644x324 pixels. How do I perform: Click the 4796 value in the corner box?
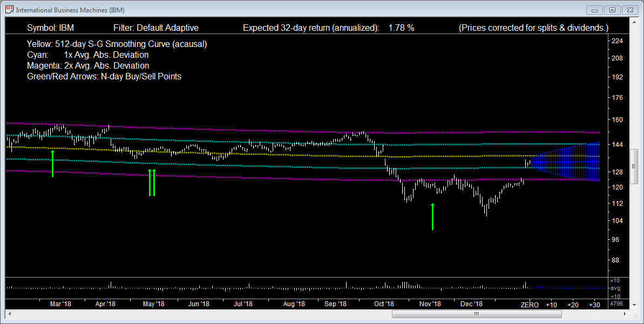(x=616, y=304)
